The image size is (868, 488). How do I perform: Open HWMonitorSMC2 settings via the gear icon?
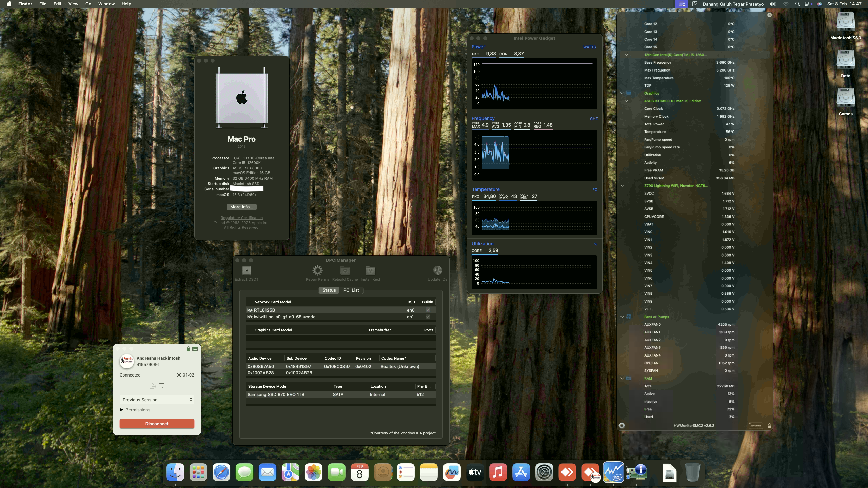[623, 425]
